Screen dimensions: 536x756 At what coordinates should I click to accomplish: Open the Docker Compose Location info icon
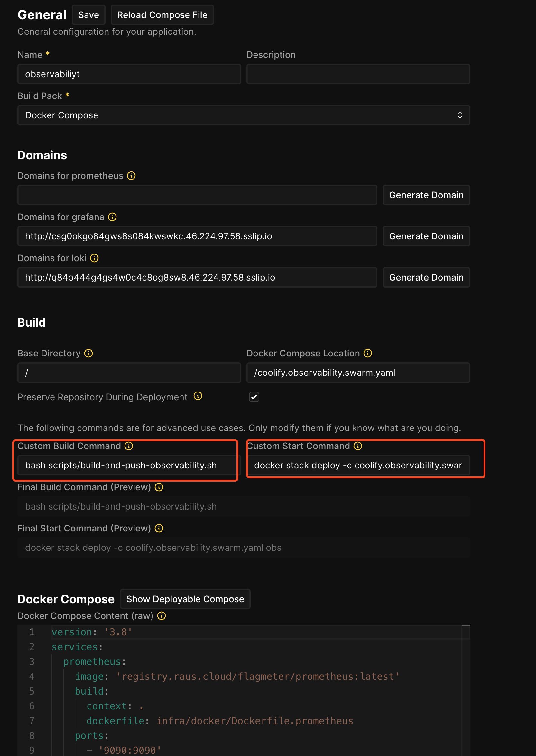(x=367, y=353)
